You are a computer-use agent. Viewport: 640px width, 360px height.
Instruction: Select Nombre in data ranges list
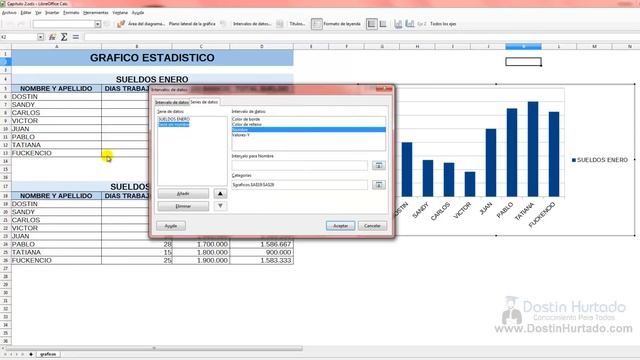point(309,129)
